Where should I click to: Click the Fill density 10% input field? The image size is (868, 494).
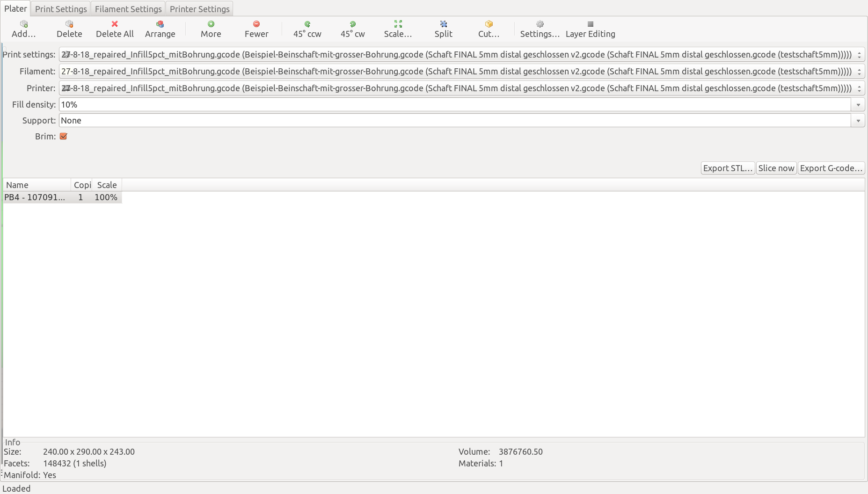click(455, 105)
